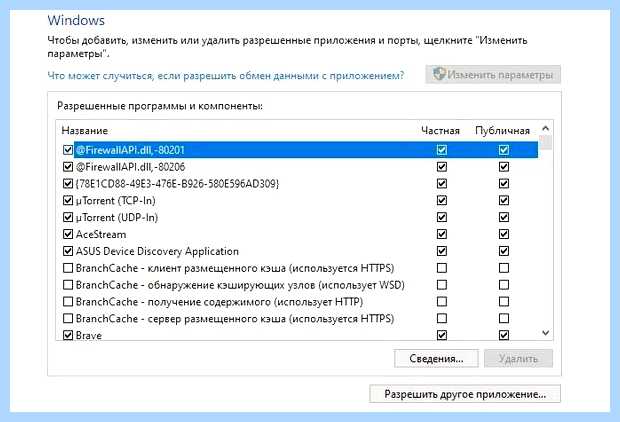Screen dimensions: 620x422
Task: Toggle Частная checkbox for @FirewallAPI.dll,-80201
Action: pos(442,150)
